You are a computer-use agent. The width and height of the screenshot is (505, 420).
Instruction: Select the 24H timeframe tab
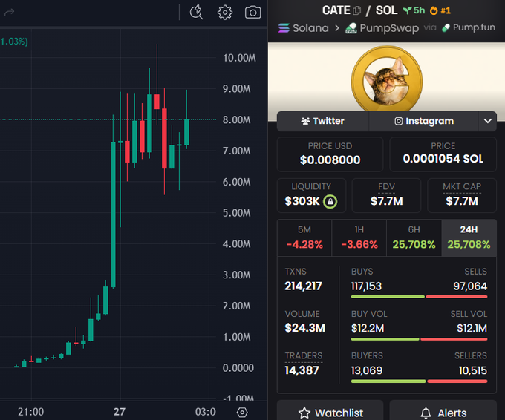click(x=469, y=238)
